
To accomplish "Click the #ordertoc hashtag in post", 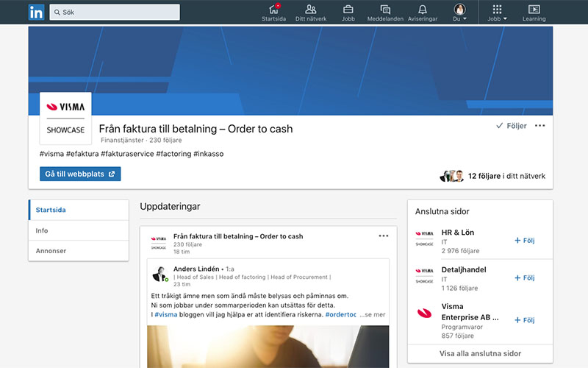I will 340,315.
